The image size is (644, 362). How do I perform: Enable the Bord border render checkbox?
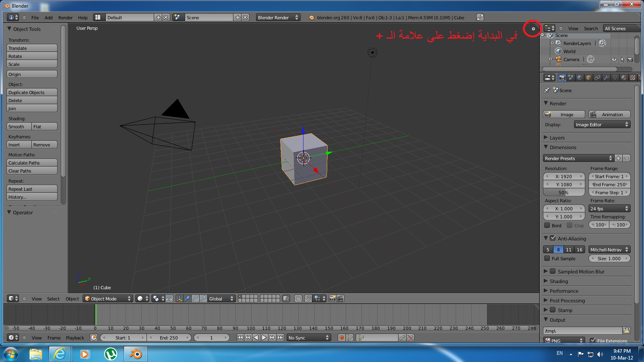click(547, 225)
